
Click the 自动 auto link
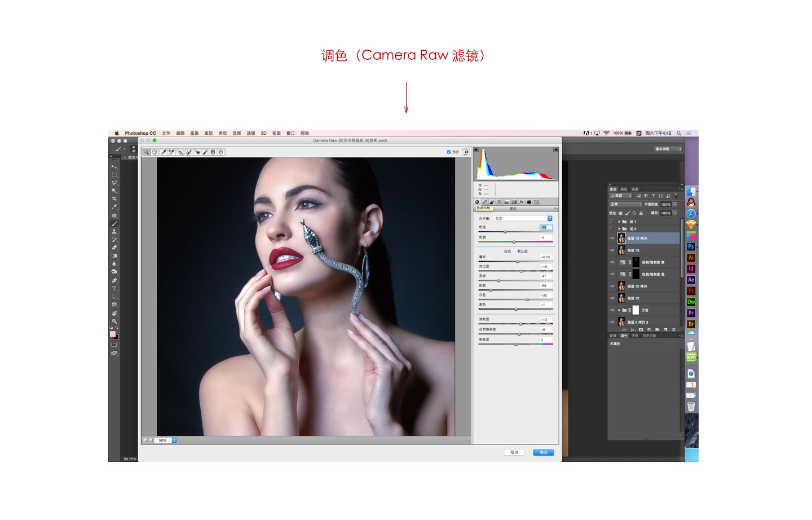pyautogui.click(x=507, y=252)
